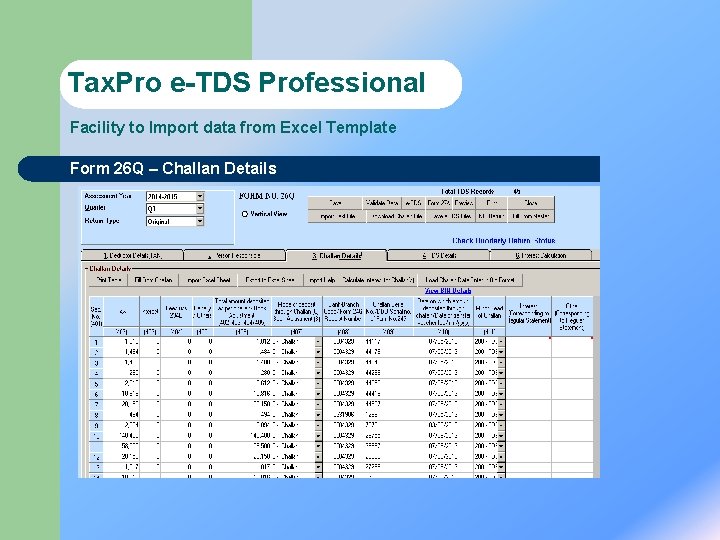The width and height of the screenshot is (720, 540).
Task: Select row header number 1
Action: click(x=96, y=342)
